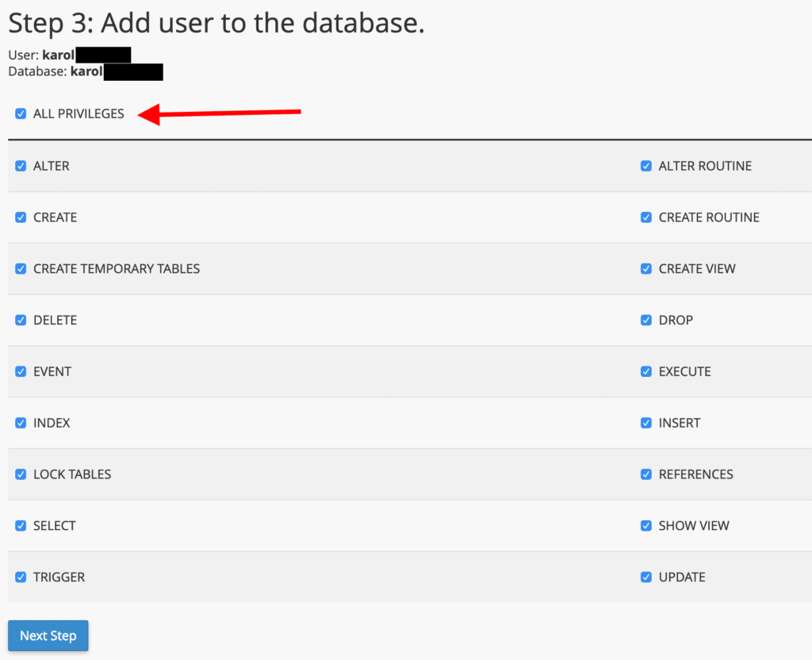Uncheck the DROP privilege

point(646,320)
